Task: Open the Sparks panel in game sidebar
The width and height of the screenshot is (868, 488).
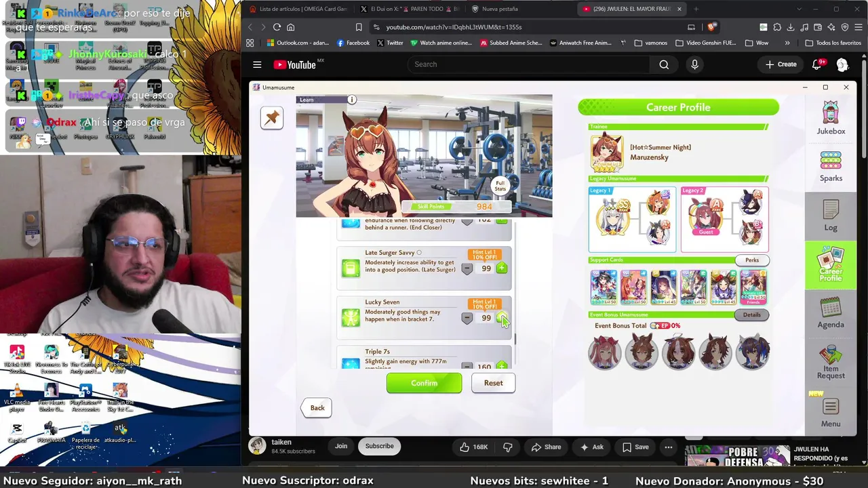Action: tap(831, 166)
